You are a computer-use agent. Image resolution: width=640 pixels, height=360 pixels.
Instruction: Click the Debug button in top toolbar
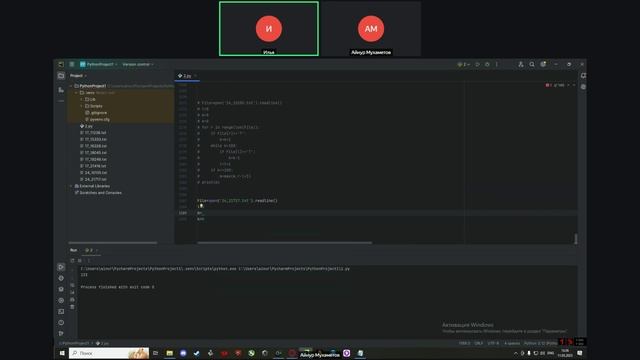pos(487,64)
